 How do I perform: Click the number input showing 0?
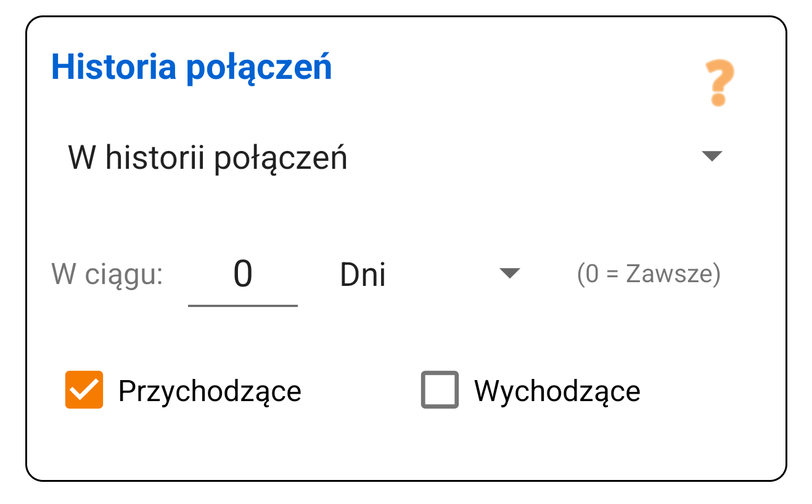(243, 274)
